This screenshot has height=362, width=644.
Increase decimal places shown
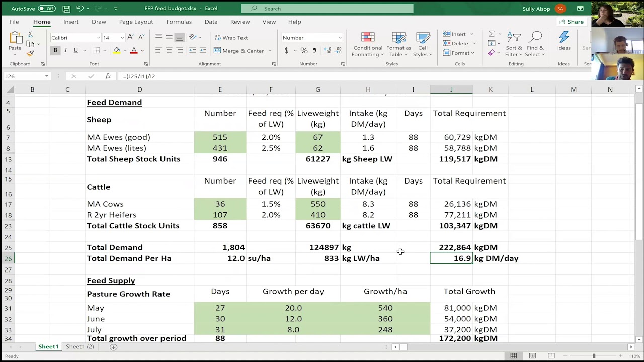coord(328,51)
